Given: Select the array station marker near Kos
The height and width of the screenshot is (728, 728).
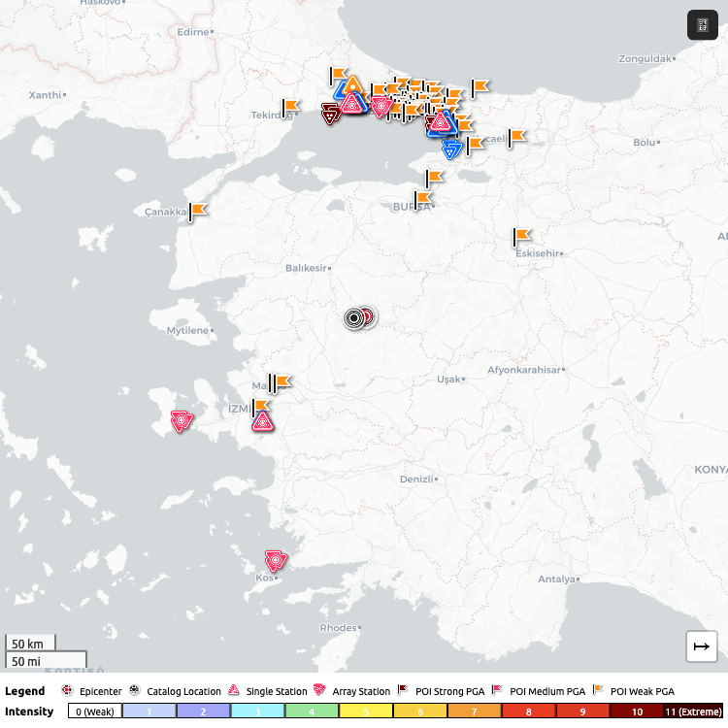Looking at the screenshot, I should click(277, 561).
